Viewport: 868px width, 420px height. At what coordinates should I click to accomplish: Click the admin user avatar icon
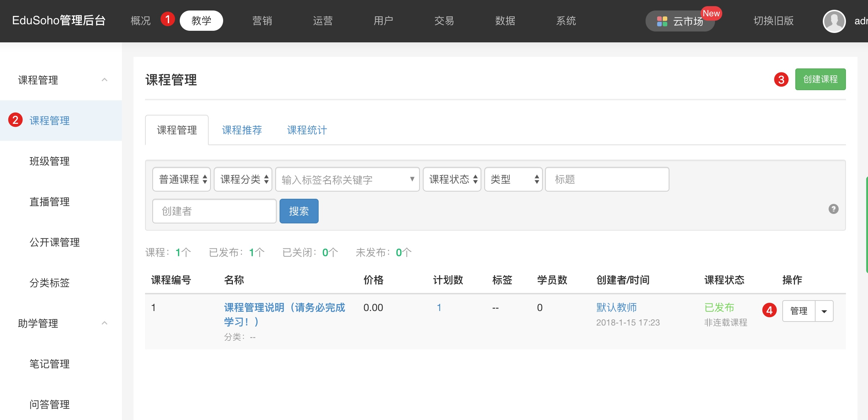pos(834,21)
